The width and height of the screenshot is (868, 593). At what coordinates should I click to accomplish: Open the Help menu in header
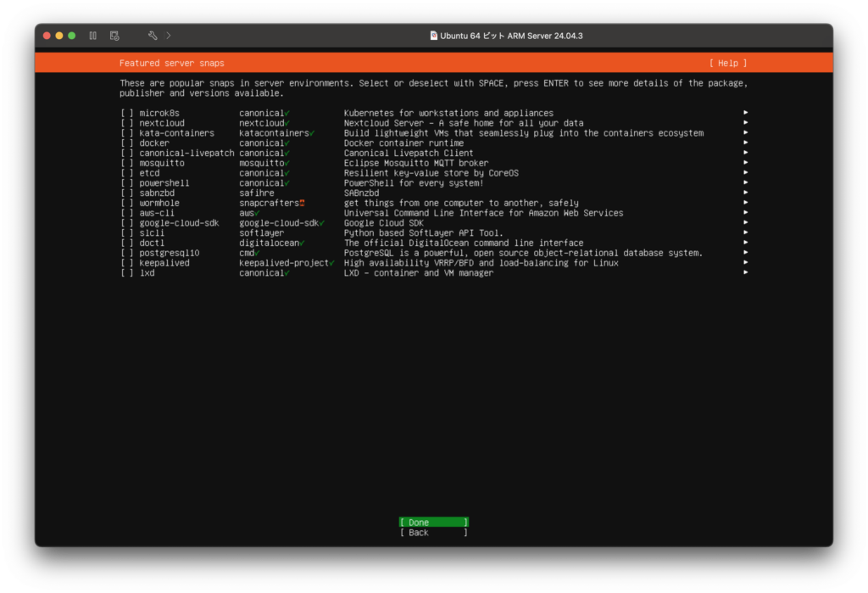(x=728, y=64)
